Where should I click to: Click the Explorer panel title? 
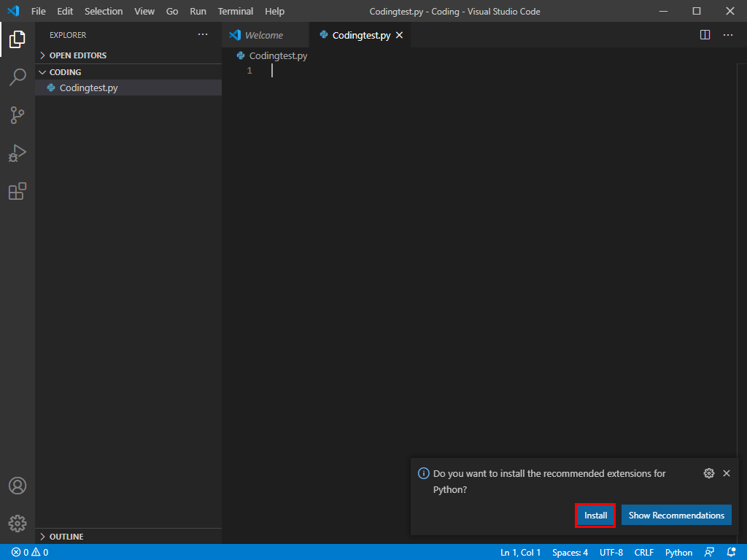tap(68, 35)
